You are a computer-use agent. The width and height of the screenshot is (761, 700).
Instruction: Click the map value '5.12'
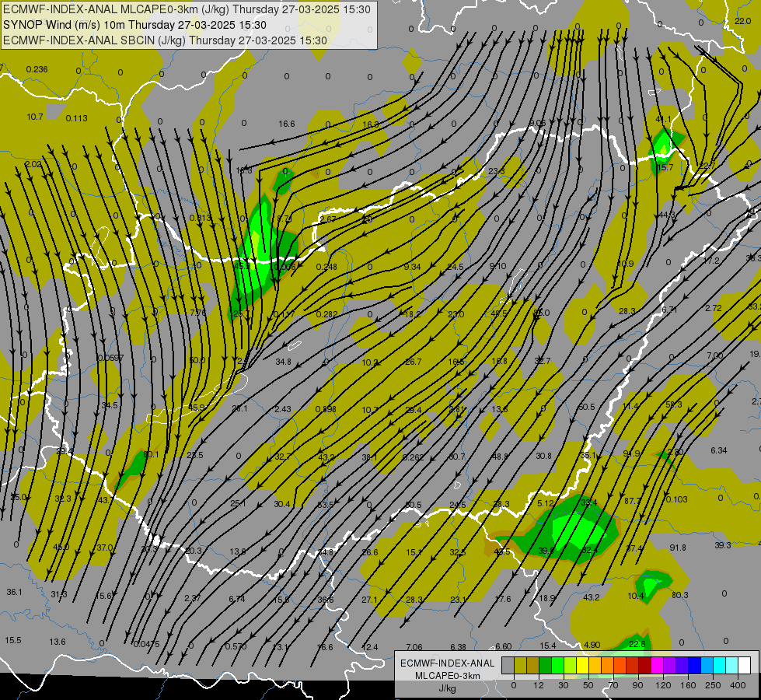point(546,502)
